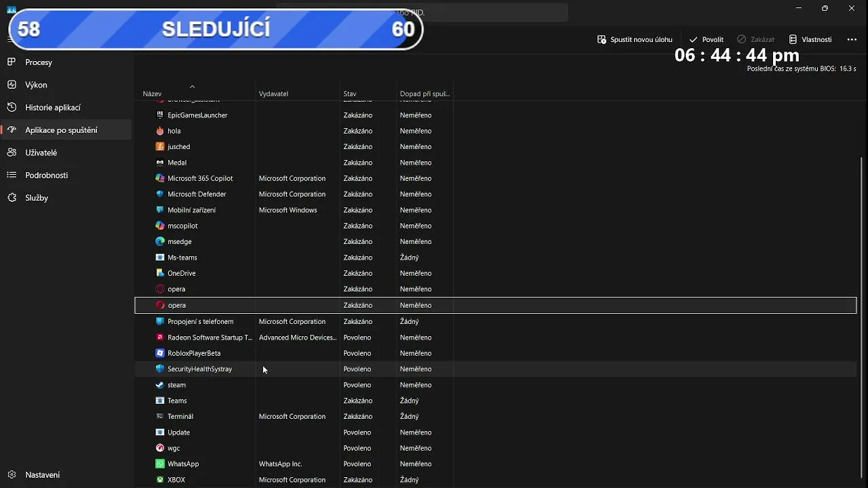Select the Update startup entry

(x=496, y=432)
